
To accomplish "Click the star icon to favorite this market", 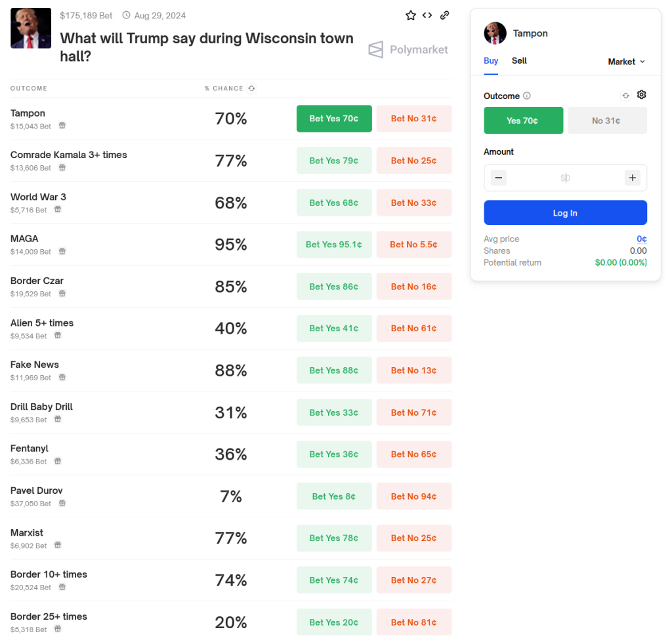I will tap(410, 15).
